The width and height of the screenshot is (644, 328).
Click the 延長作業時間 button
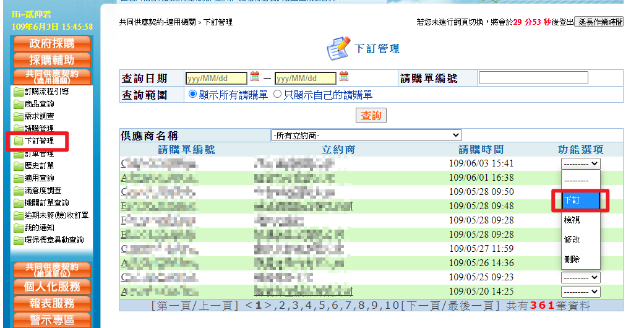click(x=599, y=22)
